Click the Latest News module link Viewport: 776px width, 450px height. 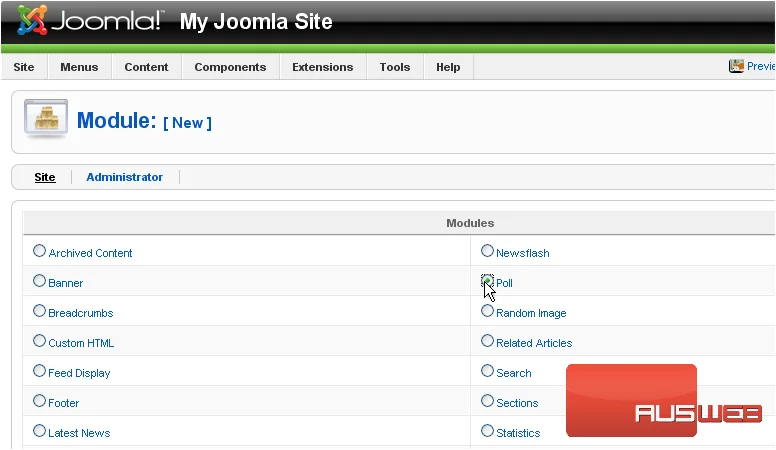coord(79,433)
